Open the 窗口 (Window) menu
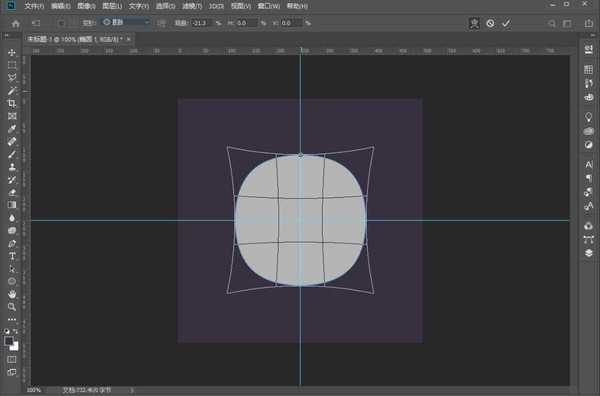 tap(269, 6)
